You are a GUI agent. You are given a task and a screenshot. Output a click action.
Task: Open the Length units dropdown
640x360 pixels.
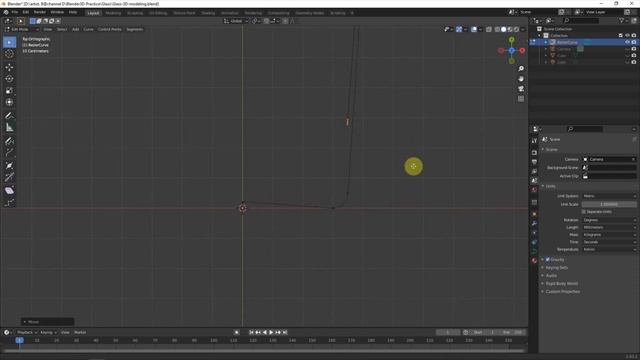[x=609, y=227]
